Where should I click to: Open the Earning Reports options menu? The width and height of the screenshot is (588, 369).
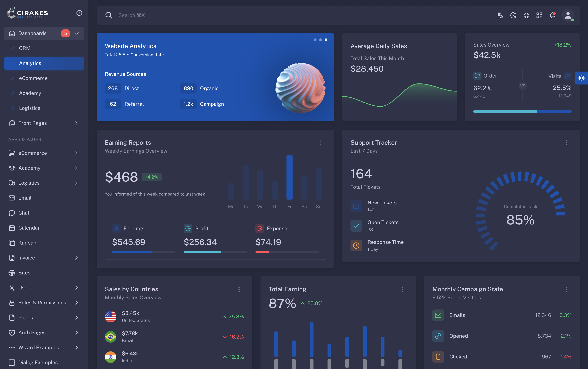tap(321, 143)
